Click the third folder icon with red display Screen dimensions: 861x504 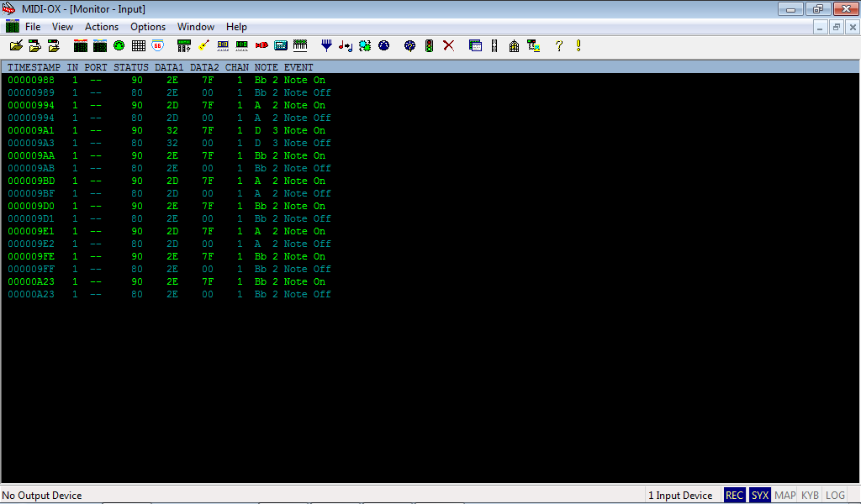pos(54,46)
